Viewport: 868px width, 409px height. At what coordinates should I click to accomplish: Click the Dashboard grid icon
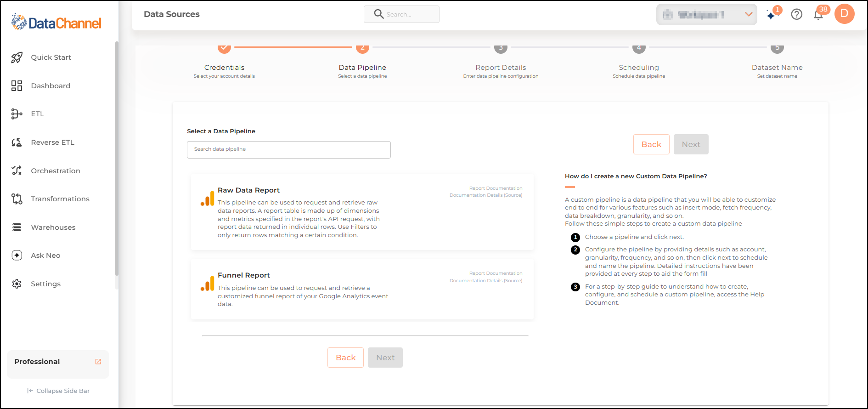click(17, 86)
